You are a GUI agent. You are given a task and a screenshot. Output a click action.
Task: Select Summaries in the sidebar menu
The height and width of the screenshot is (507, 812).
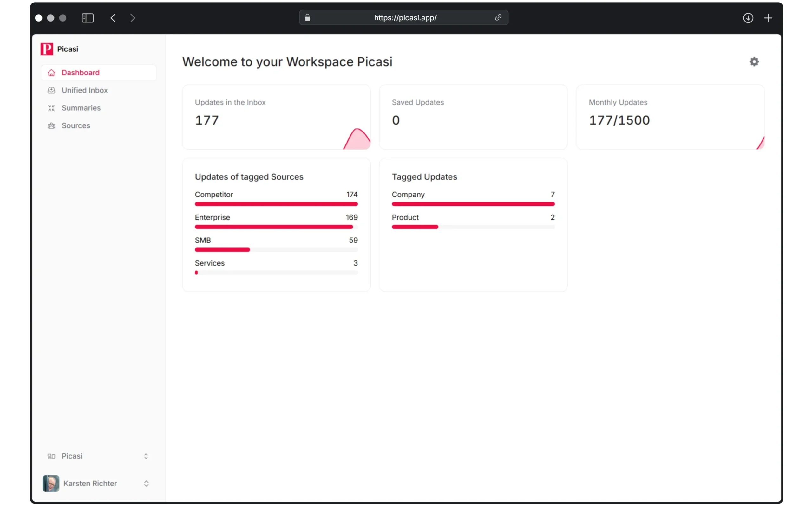point(81,108)
